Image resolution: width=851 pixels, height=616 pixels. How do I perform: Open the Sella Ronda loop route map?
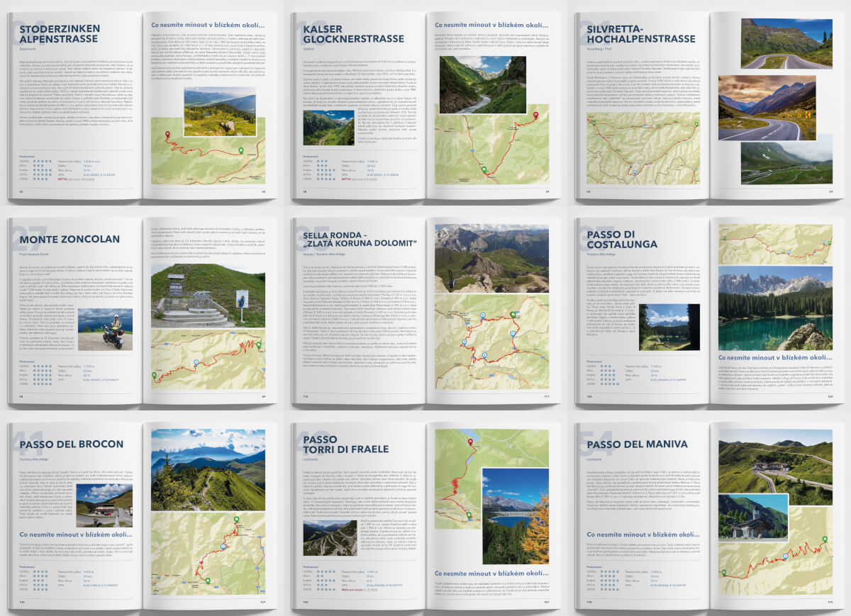491,340
